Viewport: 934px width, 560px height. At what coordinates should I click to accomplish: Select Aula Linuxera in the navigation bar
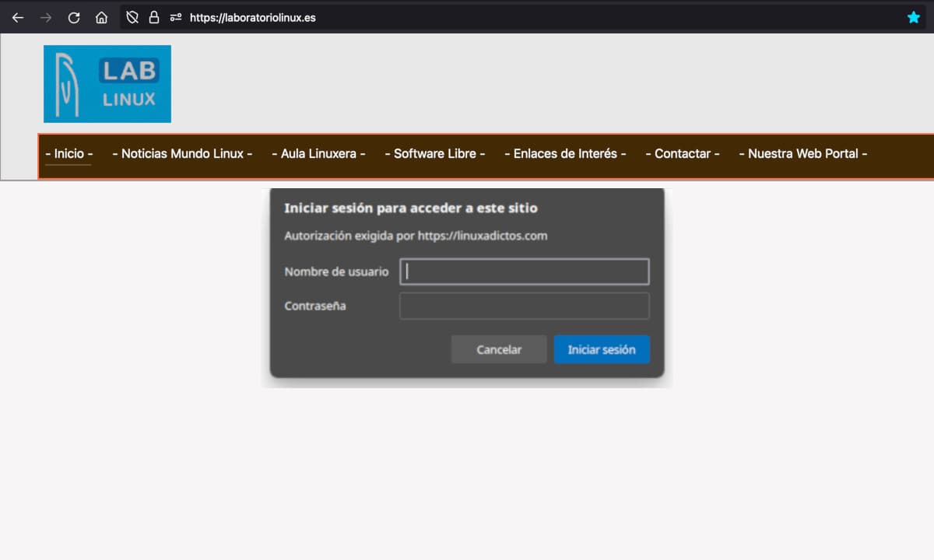[x=318, y=154]
